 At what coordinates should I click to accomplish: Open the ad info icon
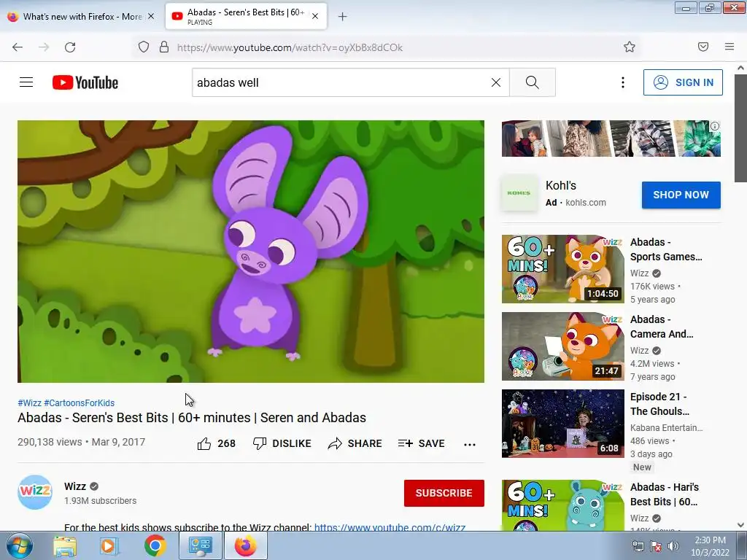tap(715, 126)
